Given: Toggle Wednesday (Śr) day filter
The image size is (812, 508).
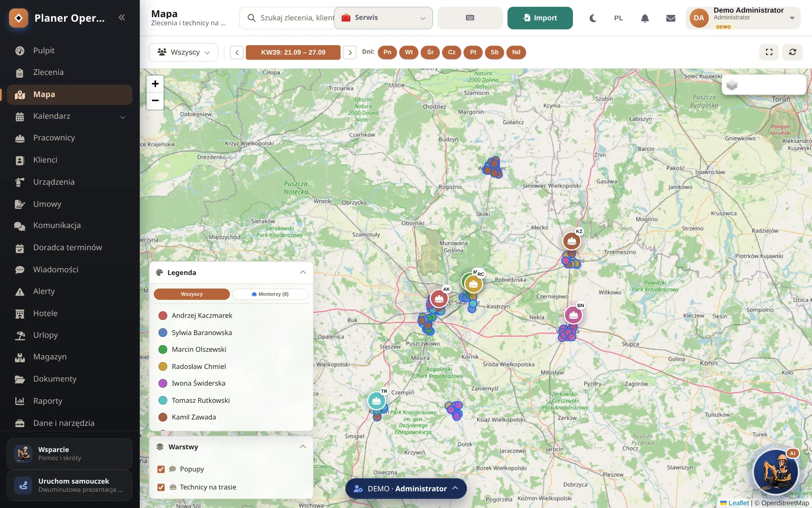Looking at the screenshot, I should 430,52.
